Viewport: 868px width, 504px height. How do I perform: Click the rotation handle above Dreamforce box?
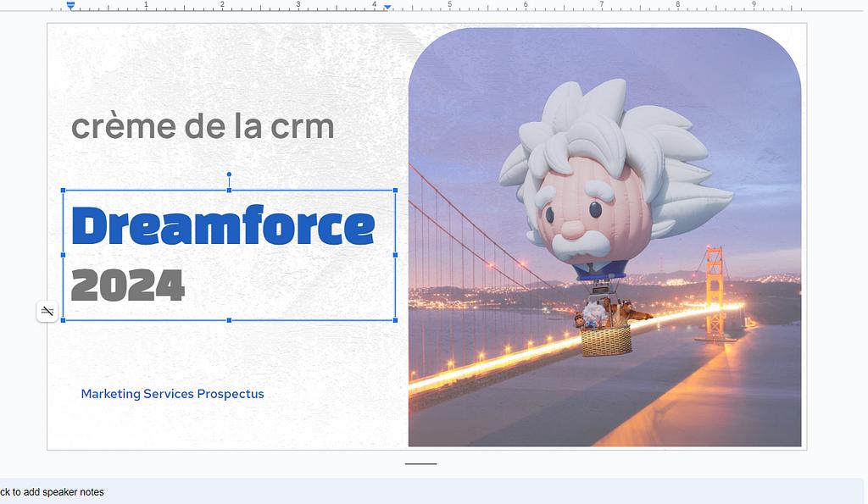pos(229,174)
